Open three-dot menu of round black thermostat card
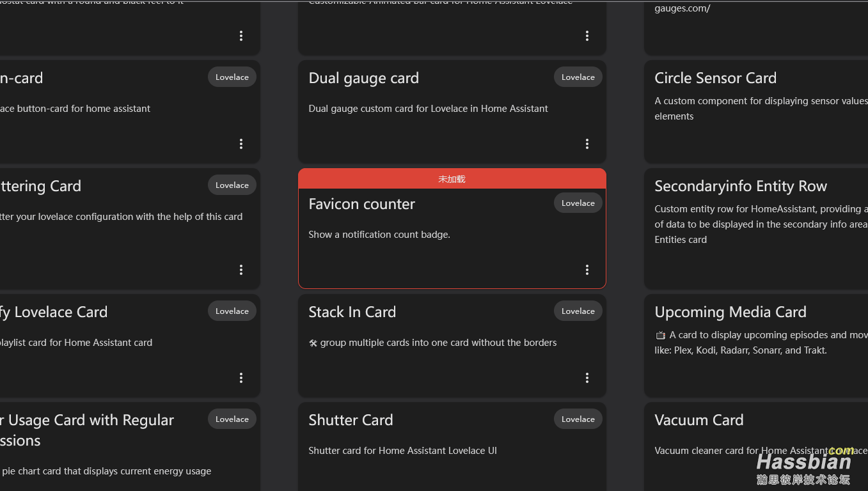Viewport: 868px width, 491px height. pyautogui.click(x=241, y=36)
